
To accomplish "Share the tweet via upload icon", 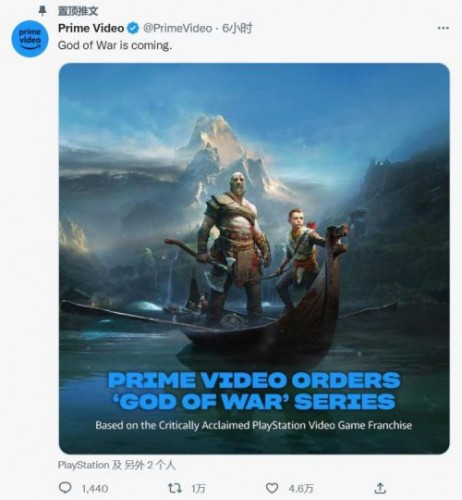I will 380,488.
